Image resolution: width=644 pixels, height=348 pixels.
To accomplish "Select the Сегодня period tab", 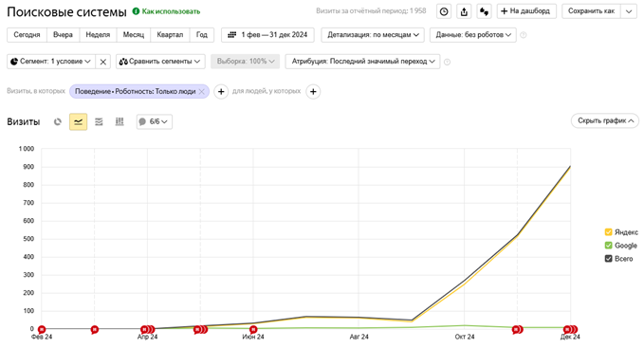I will pos(27,35).
